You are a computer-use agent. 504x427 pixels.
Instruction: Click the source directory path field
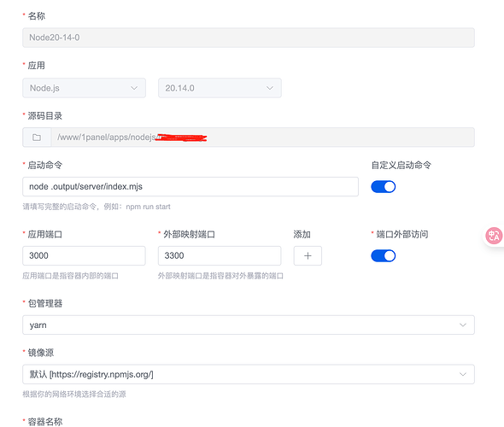pos(262,137)
